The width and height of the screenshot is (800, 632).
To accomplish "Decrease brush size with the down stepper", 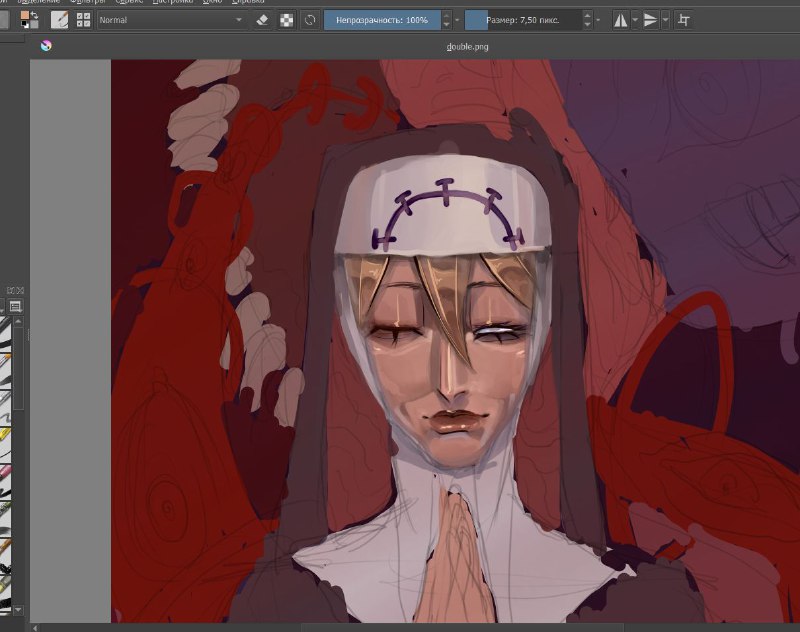I will pyautogui.click(x=587, y=25).
